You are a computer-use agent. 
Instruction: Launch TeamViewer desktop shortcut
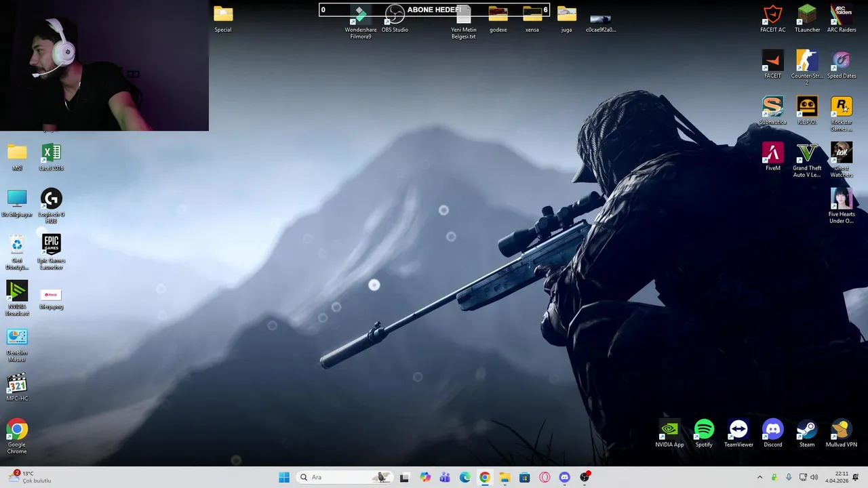[738, 433]
